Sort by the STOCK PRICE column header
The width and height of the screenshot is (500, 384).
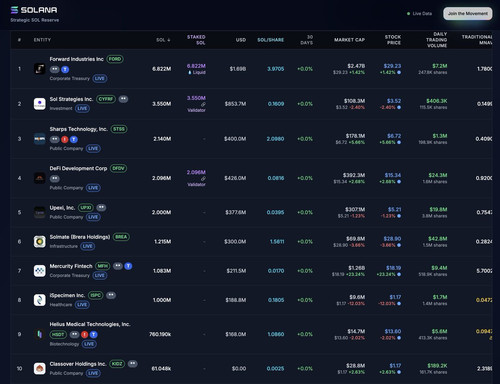point(393,40)
